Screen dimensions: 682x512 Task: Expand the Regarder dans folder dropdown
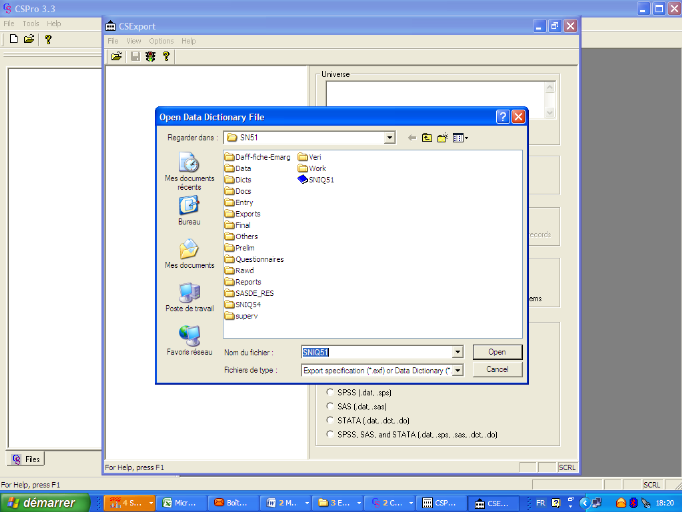point(391,138)
